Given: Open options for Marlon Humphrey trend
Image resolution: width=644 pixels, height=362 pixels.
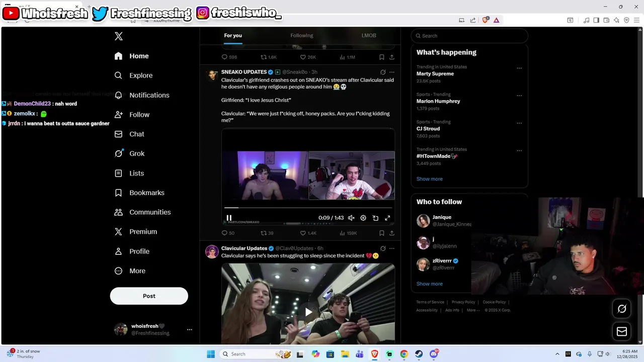Looking at the screenshot, I should [x=519, y=96].
